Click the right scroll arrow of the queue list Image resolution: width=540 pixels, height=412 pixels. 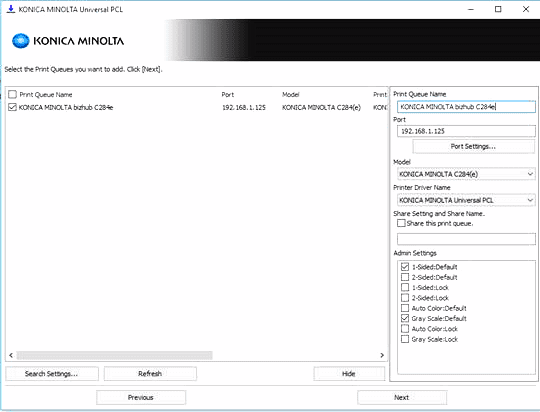click(x=382, y=355)
